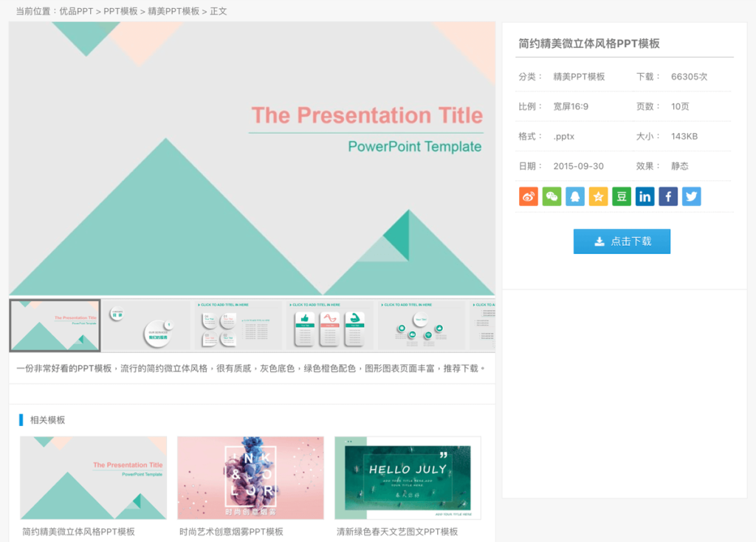756x542 pixels.
Task: Click the sidebar title 简约精美微立体风格PPT模板
Action: (x=589, y=44)
